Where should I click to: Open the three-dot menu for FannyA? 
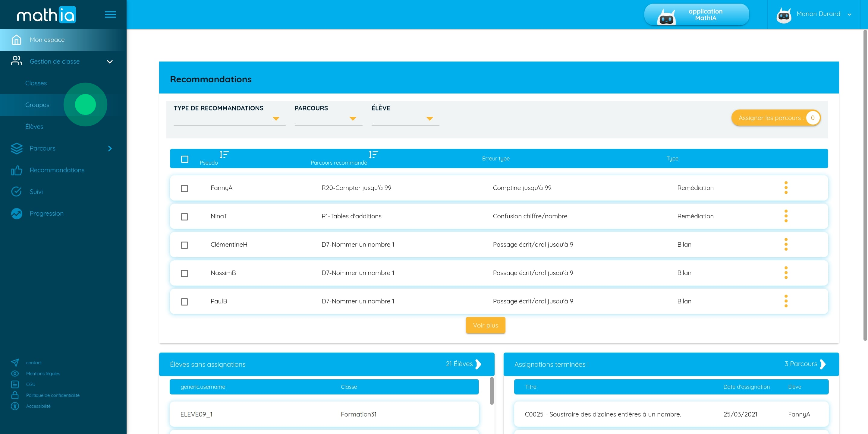coord(786,188)
